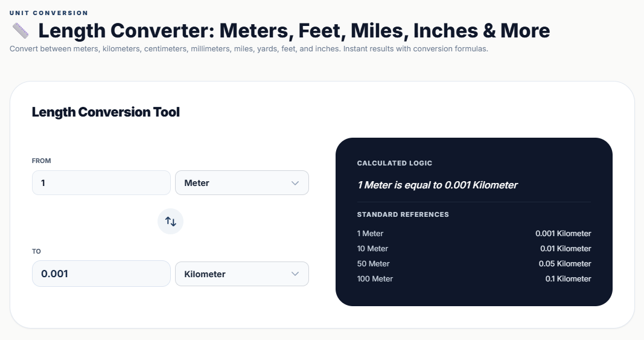Click the Length Converter page heading
The width and height of the screenshot is (644, 340).
pos(294,30)
